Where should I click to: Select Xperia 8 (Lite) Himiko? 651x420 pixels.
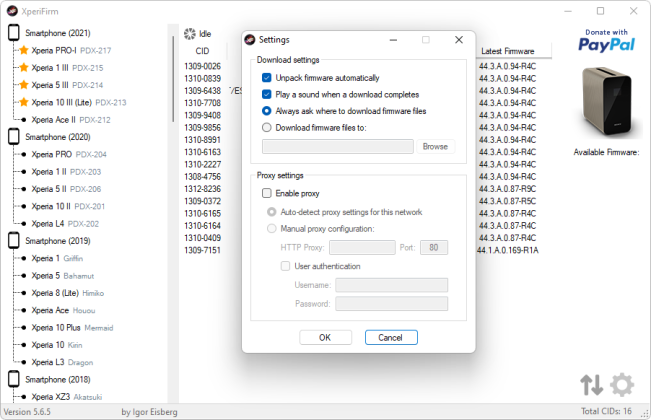(68, 293)
